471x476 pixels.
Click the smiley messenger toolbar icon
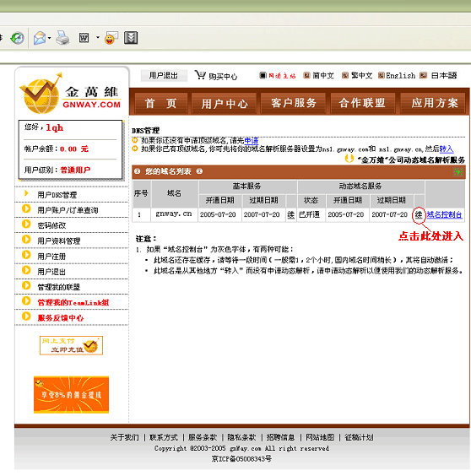tap(111, 38)
